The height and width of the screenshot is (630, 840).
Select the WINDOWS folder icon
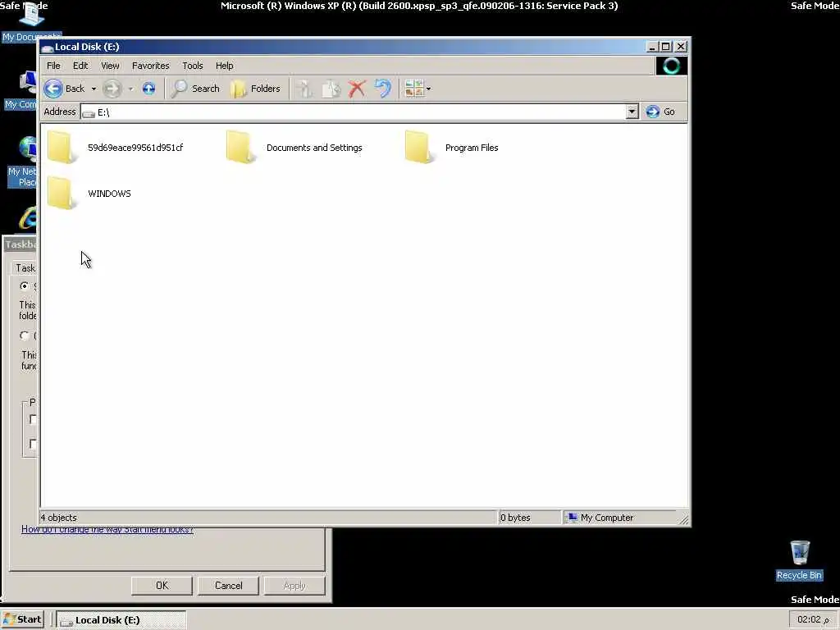pos(62,193)
